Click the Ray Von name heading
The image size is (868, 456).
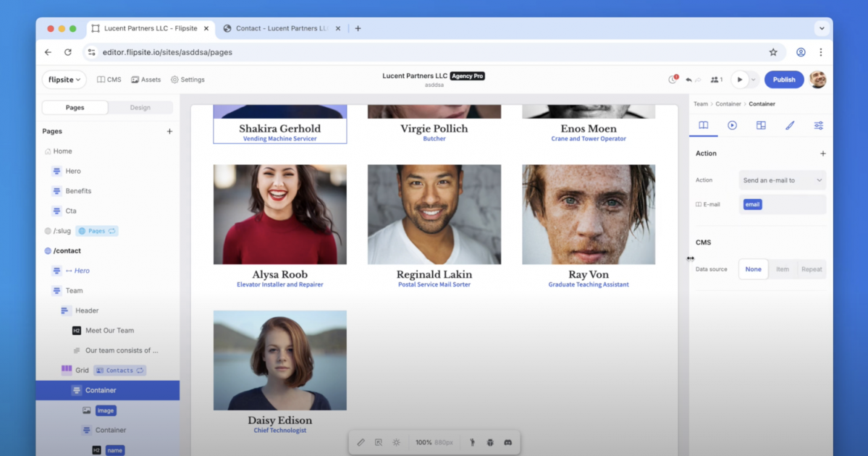pyautogui.click(x=589, y=274)
